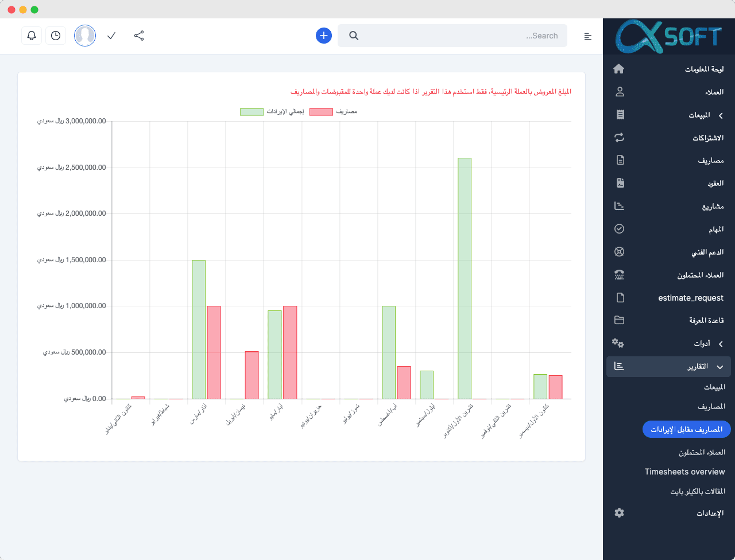
Task: Click the share icon in header
Action: pos(139,36)
